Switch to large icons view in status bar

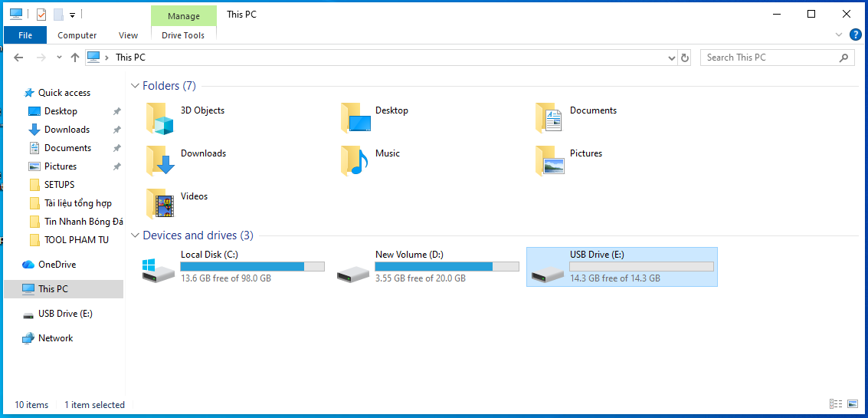(x=852, y=404)
